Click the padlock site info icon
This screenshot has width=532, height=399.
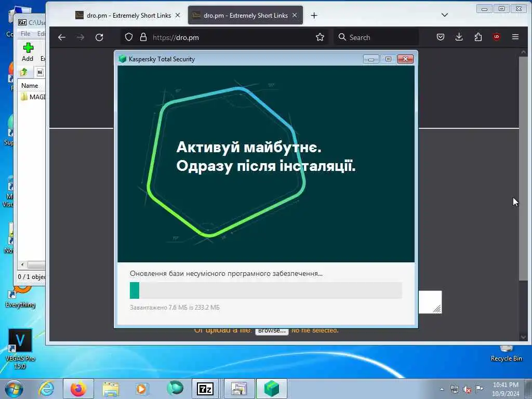click(143, 37)
